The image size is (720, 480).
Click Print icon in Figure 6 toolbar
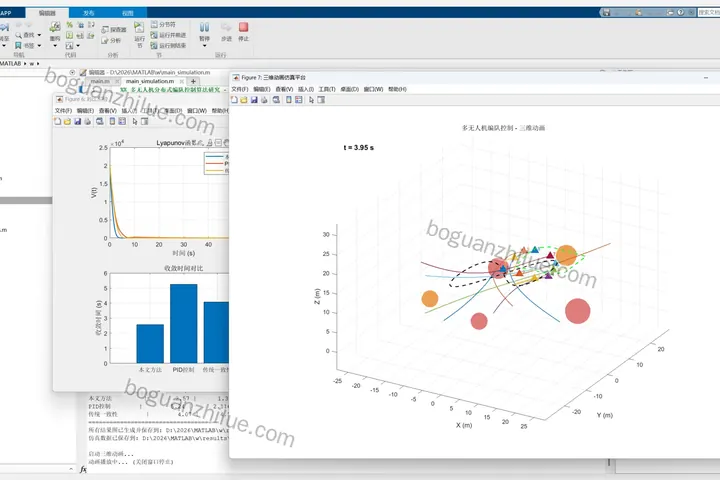[88, 121]
